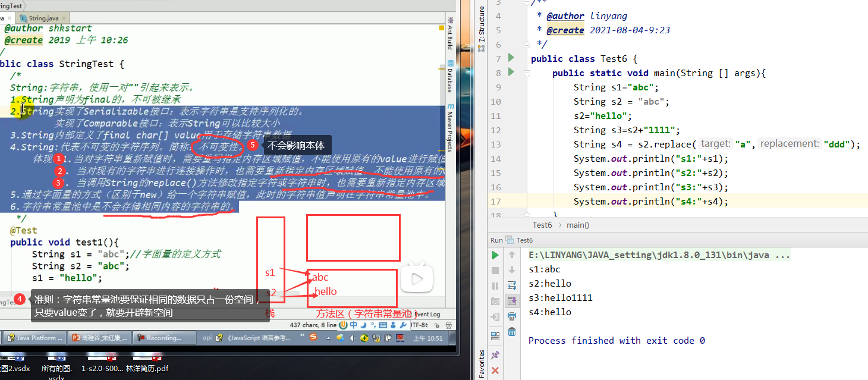
Task: Open the Maven Projects side panel
Action: 450,127
